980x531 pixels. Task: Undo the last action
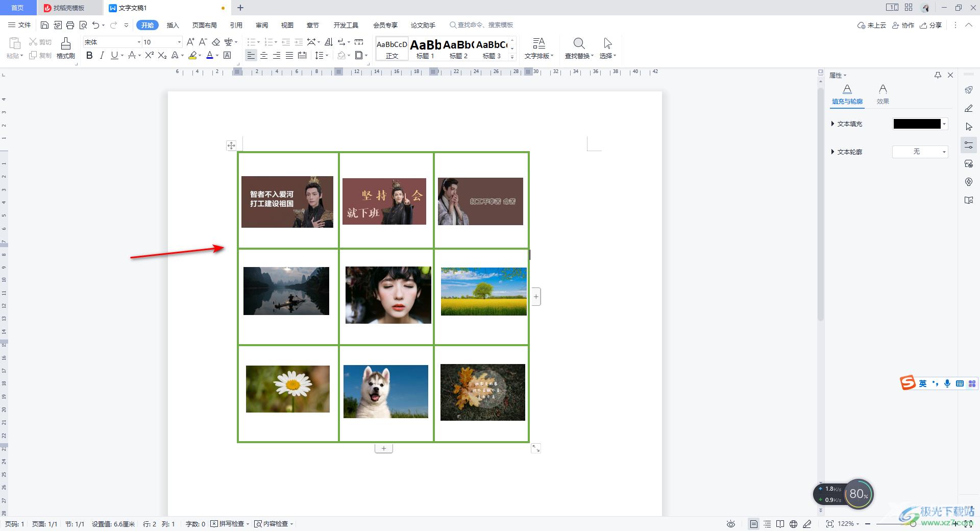[x=95, y=25]
